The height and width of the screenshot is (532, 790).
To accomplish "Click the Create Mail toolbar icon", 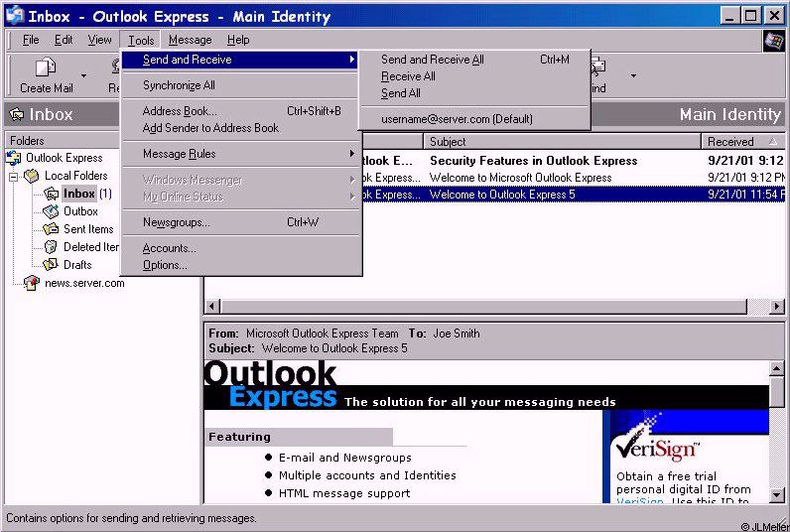I will (46, 67).
